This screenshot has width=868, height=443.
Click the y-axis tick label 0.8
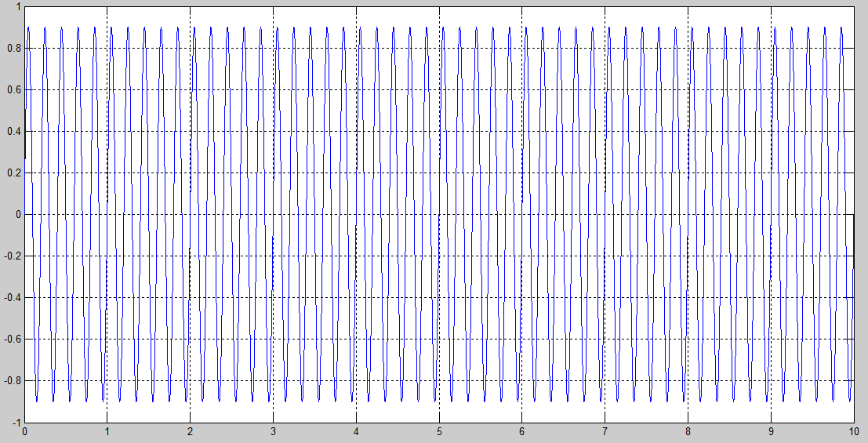tap(14, 48)
